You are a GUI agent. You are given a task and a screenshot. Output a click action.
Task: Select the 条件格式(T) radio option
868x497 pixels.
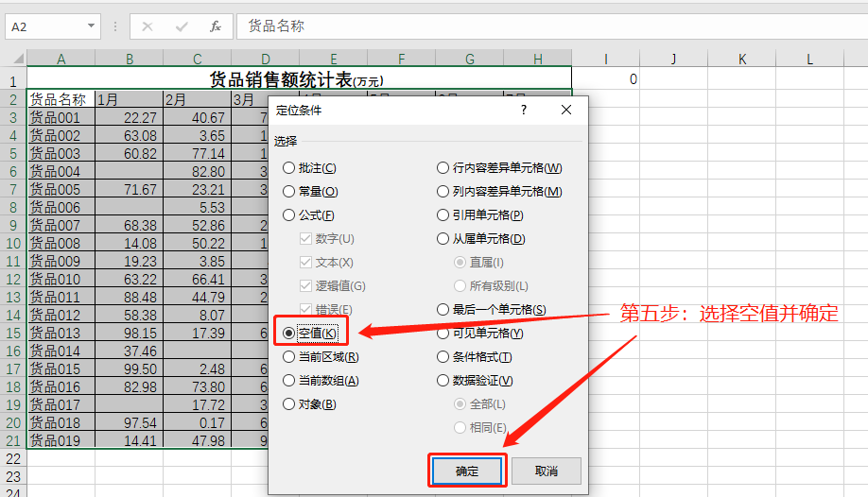[475, 357]
